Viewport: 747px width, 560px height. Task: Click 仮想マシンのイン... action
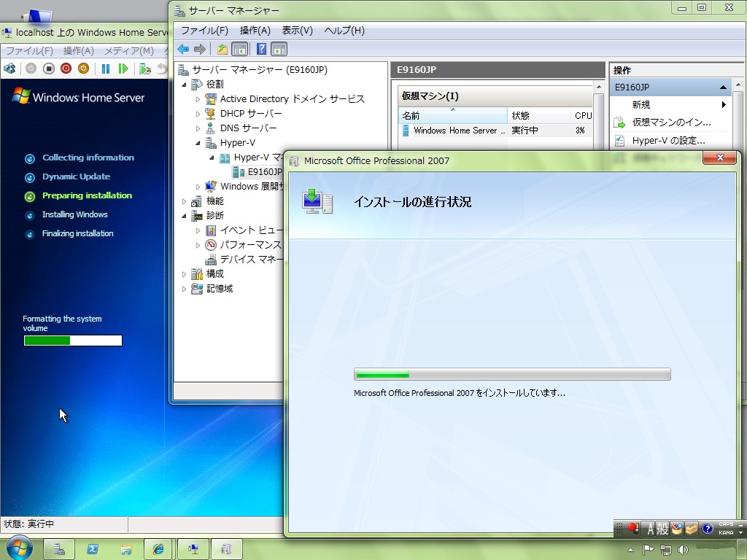671,122
